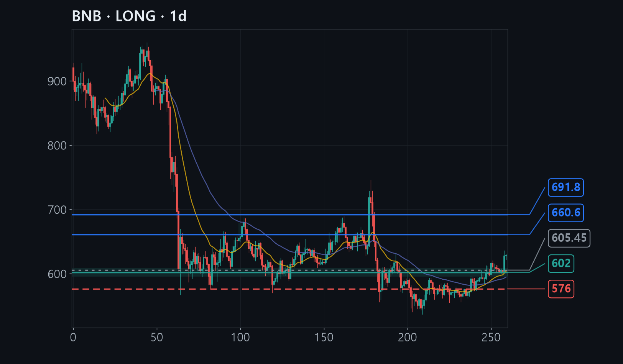Click the 691.8 price label
Screen dimensions: 623x364
tap(565, 187)
